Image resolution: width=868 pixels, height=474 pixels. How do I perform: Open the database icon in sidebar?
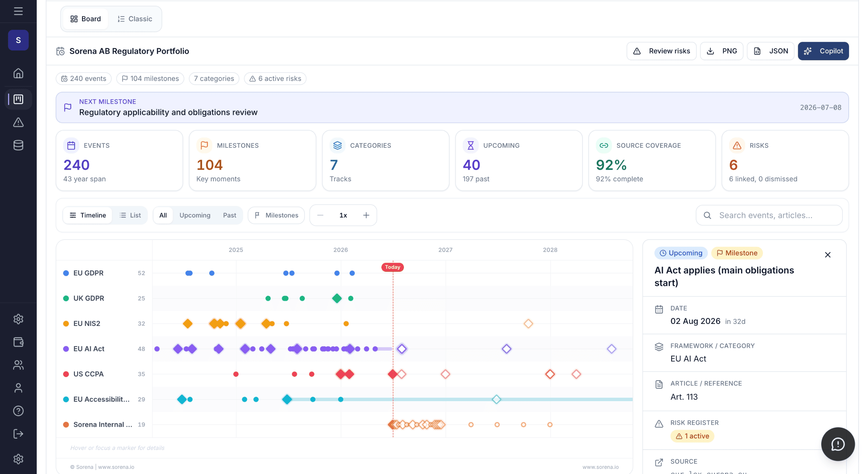tap(18, 145)
